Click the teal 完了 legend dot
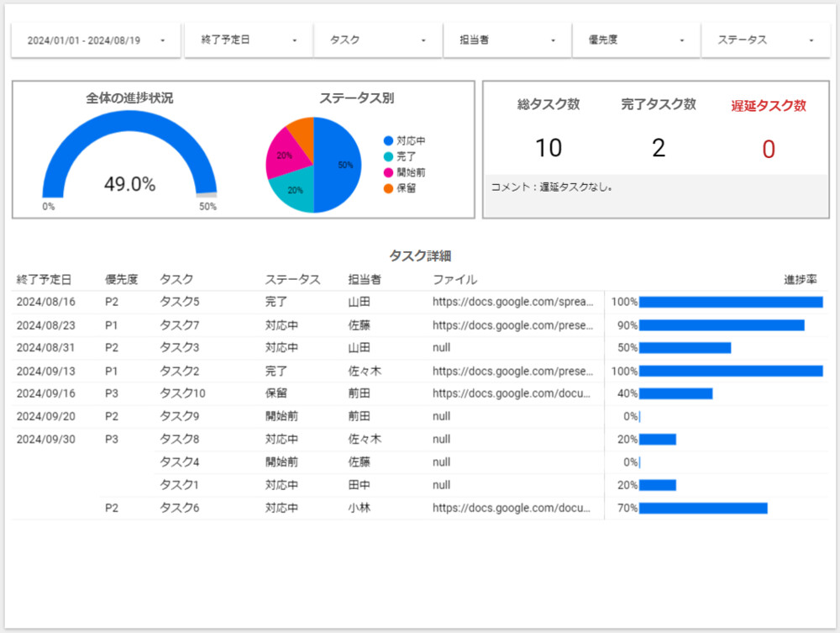Viewport: 840px width, 633px height. click(388, 156)
